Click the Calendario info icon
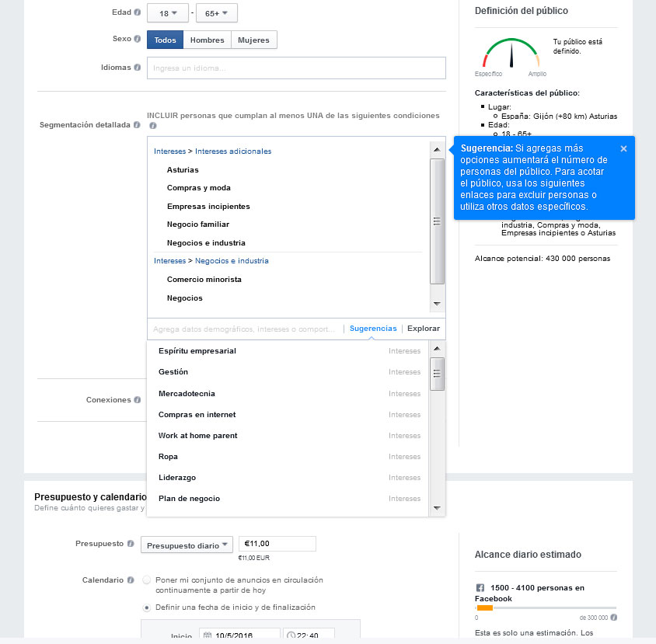 131,580
